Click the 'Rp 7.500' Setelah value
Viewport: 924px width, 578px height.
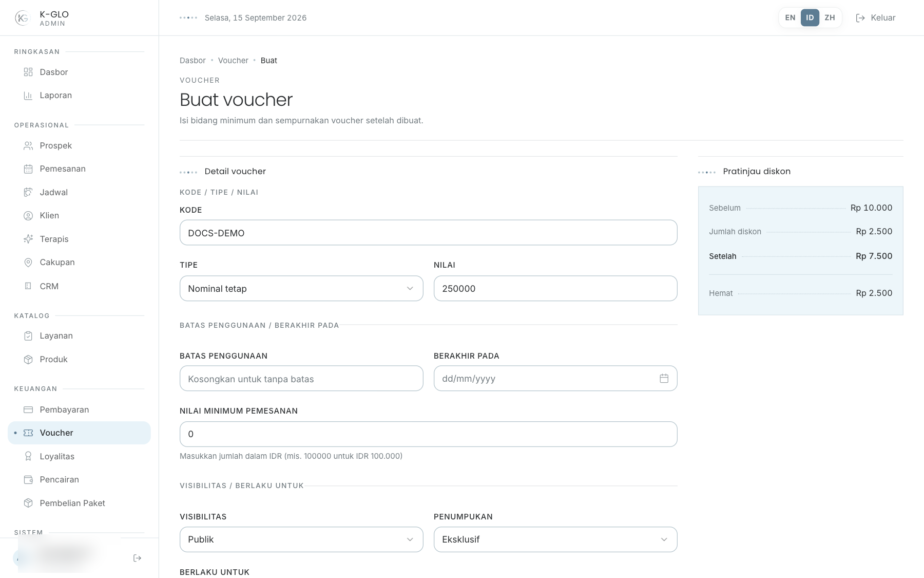pos(874,256)
